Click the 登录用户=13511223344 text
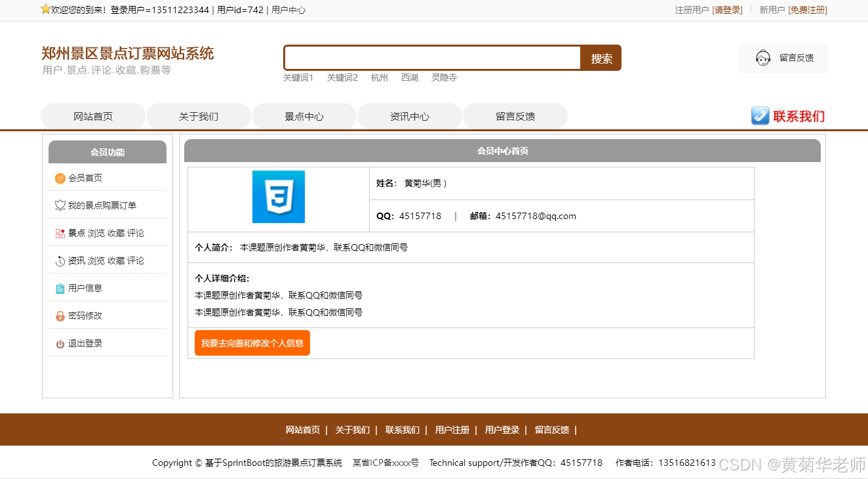868x479 pixels. tap(160, 10)
